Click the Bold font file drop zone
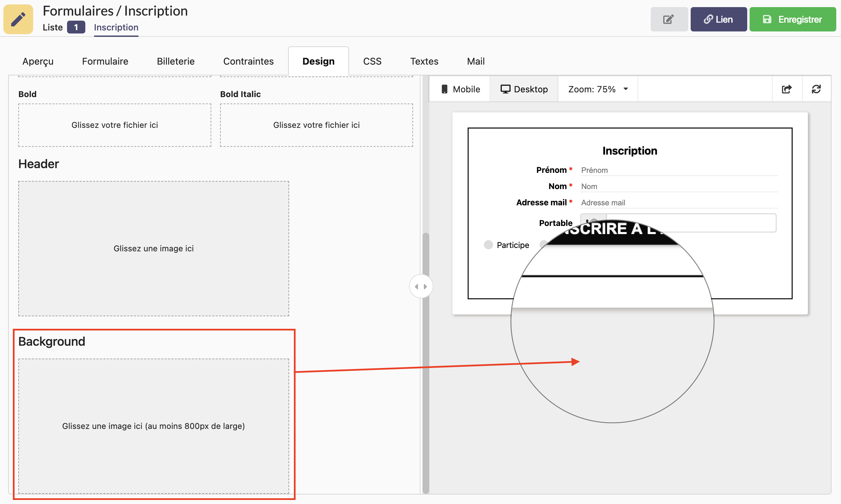Screen dimensions: 841x504 coord(114,125)
